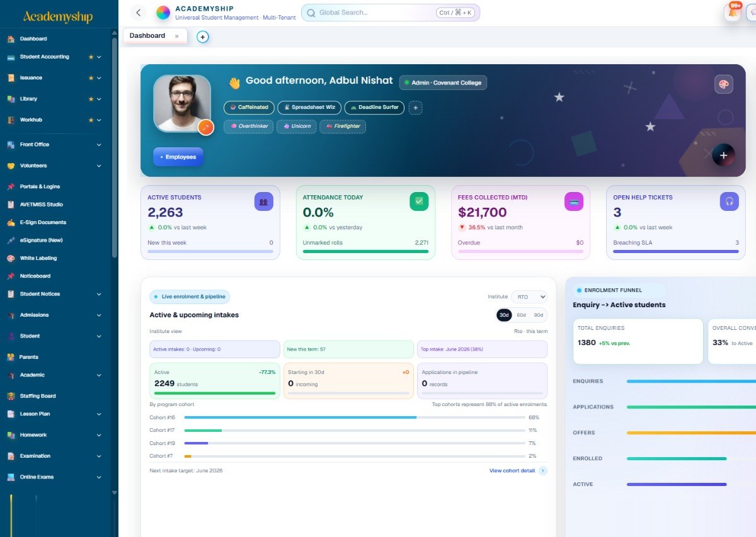Screen dimensions: 756x537
Task: Click the Fees Collected card icon
Action: point(574,201)
